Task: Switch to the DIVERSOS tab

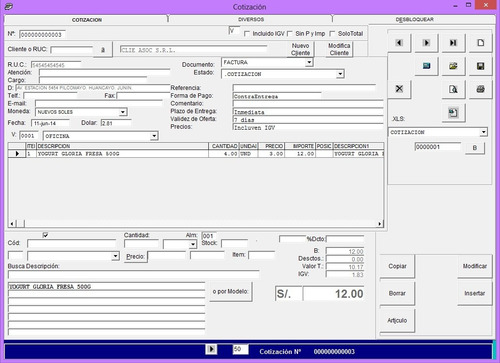Action: 251,19
